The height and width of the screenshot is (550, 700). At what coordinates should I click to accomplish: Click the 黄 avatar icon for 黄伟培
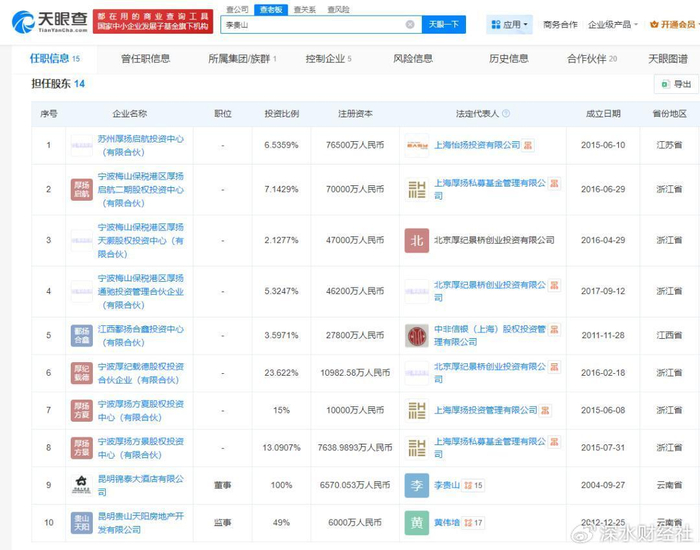coord(417,521)
